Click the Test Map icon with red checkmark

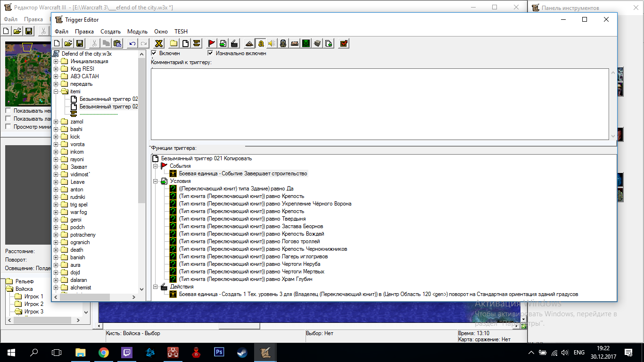pos(344,43)
